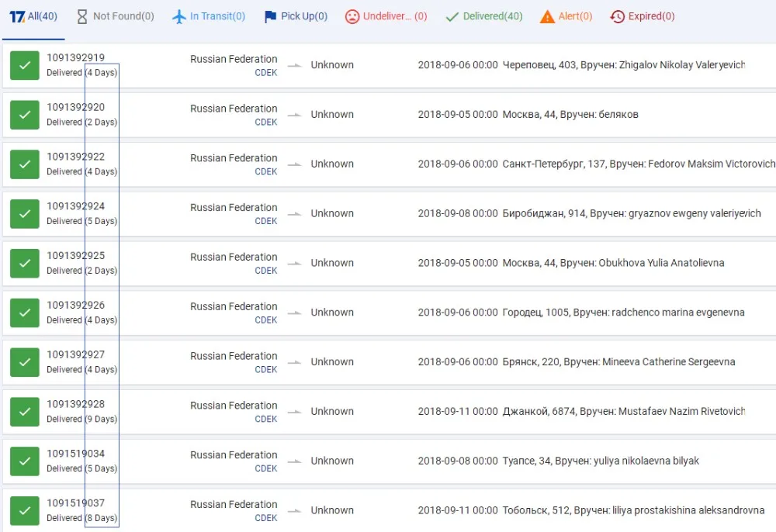This screenshot has width=776, height=532.
Task: Click the clock Expired icon
Action: [x=617, y=17]
